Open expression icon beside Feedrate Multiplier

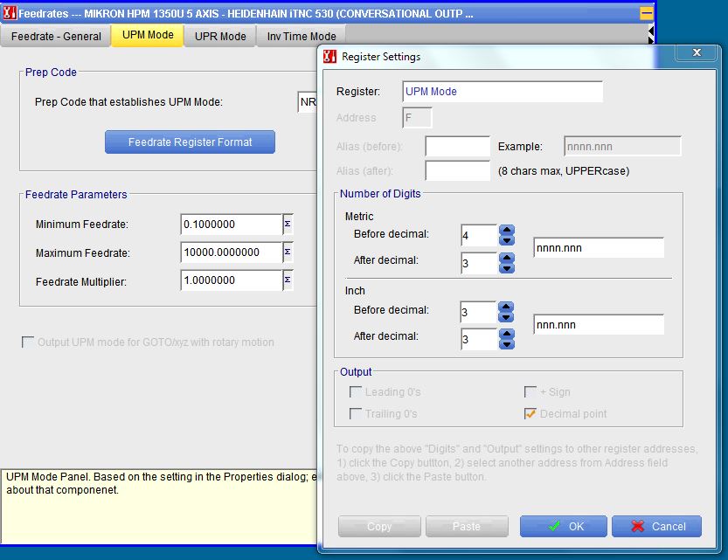(288, 280)
